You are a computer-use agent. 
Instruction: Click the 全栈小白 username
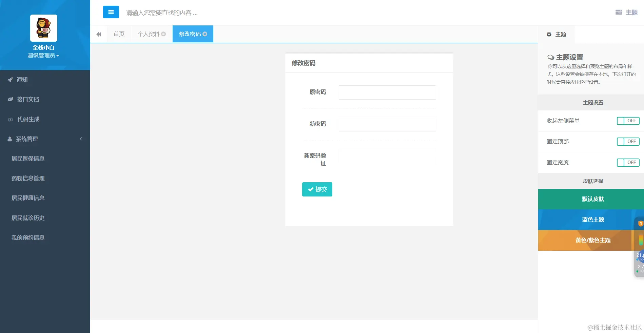point(43,47)
